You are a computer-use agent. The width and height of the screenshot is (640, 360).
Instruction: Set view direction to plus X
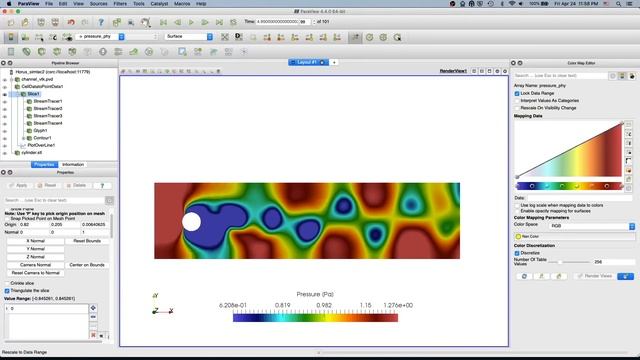click(x=267, y=37)
